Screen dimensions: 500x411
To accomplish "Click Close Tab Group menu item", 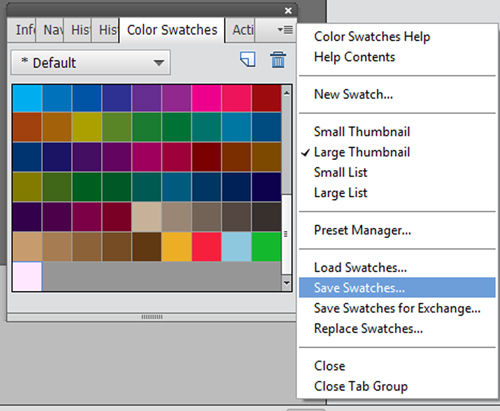I will [361, 386].
